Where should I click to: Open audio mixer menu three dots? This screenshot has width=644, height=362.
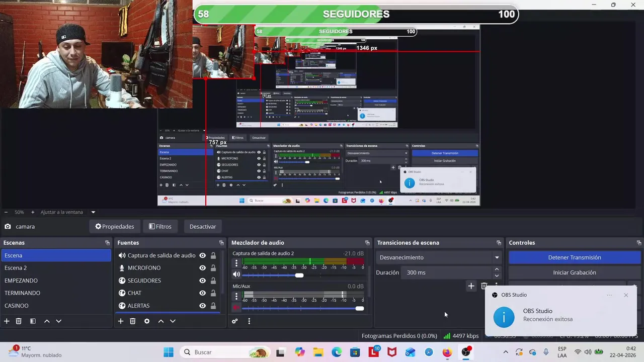[249, 321]
